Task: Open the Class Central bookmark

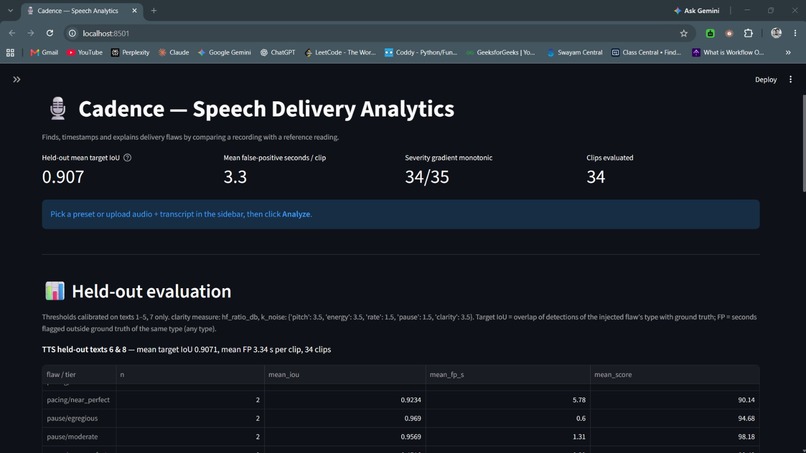Action: [x=646, y=52]
